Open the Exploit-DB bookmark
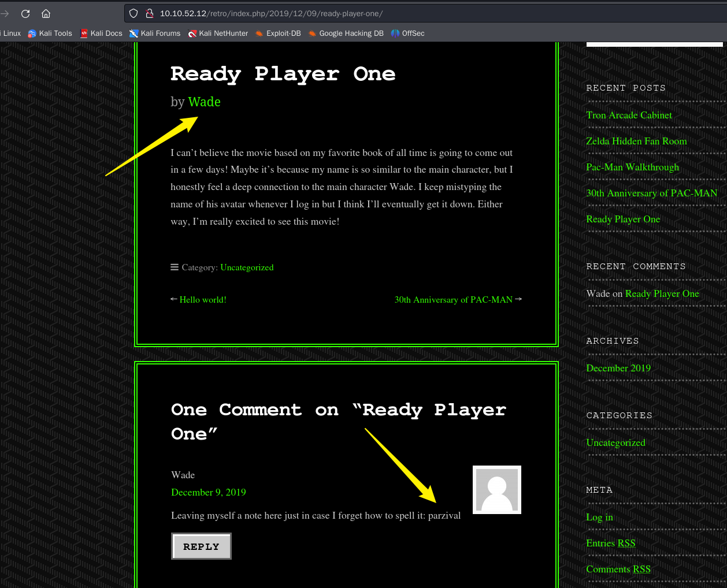 (278, 34)
